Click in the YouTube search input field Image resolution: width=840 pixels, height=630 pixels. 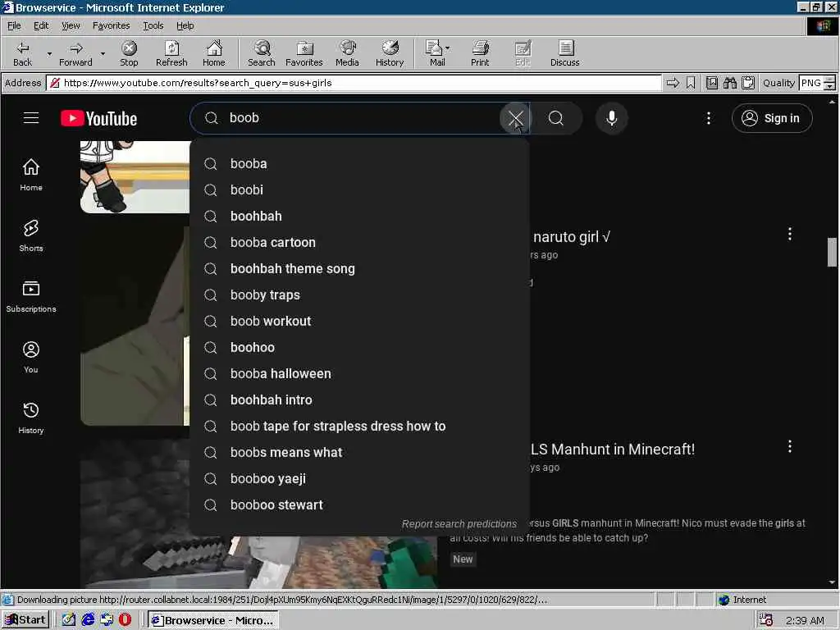[359, 118]
